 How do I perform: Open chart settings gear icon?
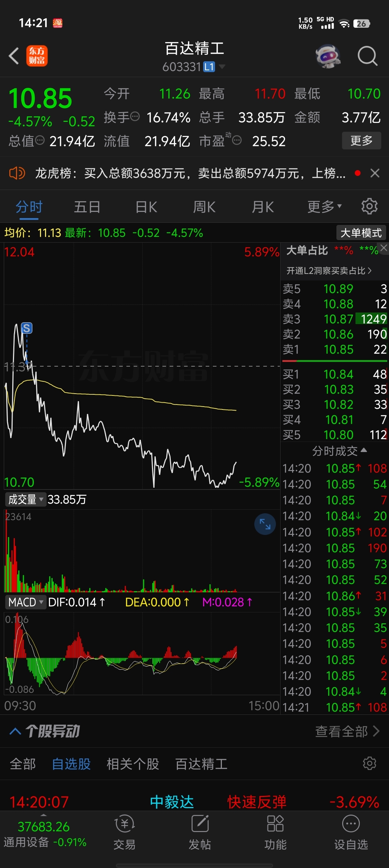[369, 207]
